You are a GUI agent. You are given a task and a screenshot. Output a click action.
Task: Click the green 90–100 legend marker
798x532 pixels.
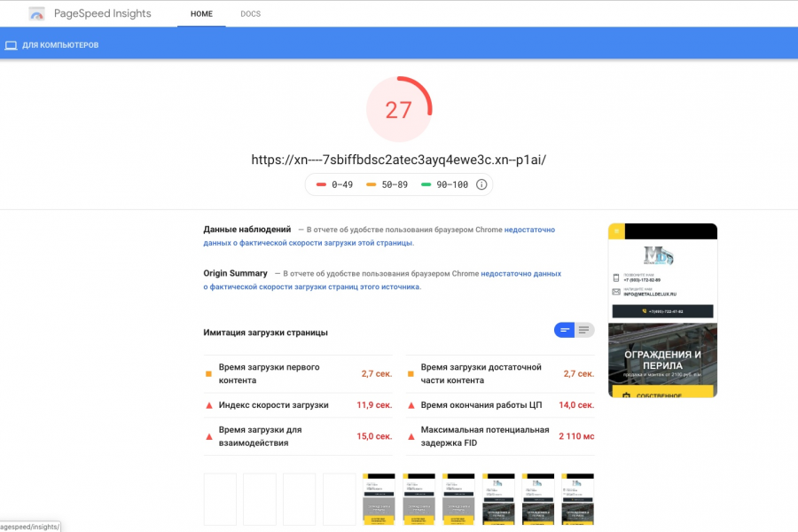point(426,184)
